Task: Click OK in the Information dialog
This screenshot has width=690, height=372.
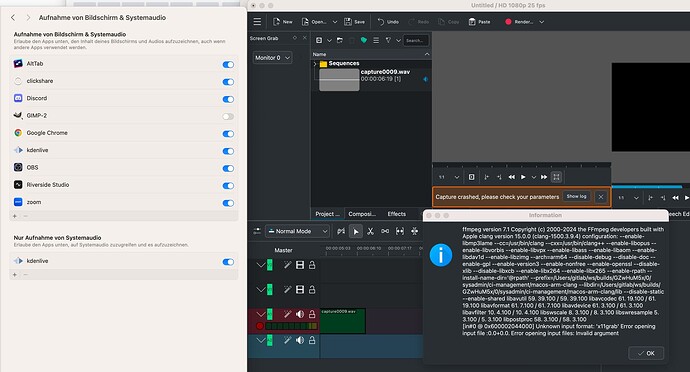Action: pyautogui.click(x=646, y=353)
